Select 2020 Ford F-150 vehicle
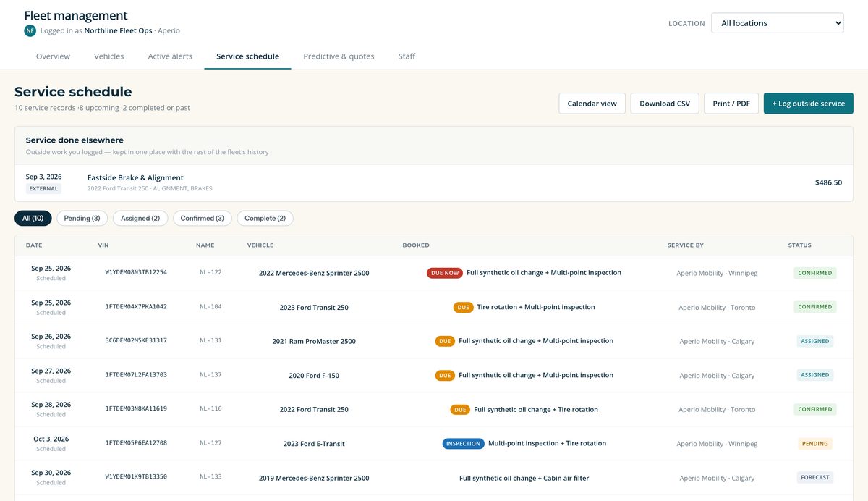This screenshot has height=501, width=868. 314,375
